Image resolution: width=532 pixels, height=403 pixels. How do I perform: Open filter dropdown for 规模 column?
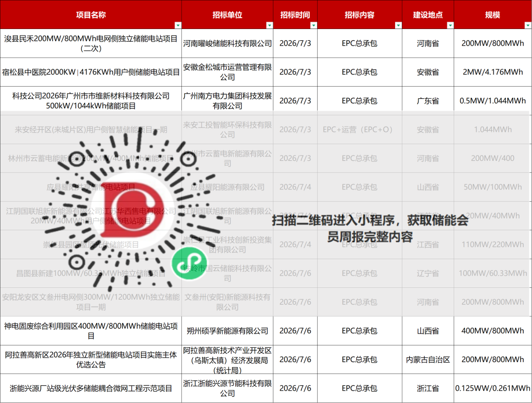coord(528,26)
